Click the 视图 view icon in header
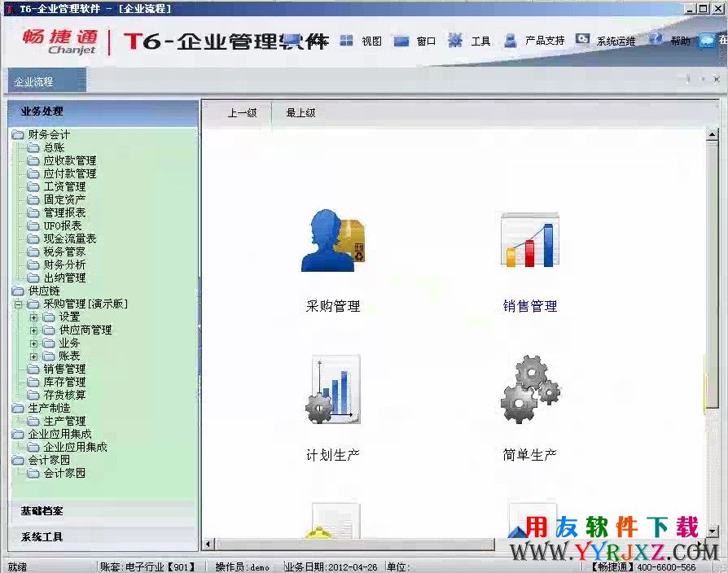This screenshot has height=573, width=728. pyautogui.click(x=346, y=41)
